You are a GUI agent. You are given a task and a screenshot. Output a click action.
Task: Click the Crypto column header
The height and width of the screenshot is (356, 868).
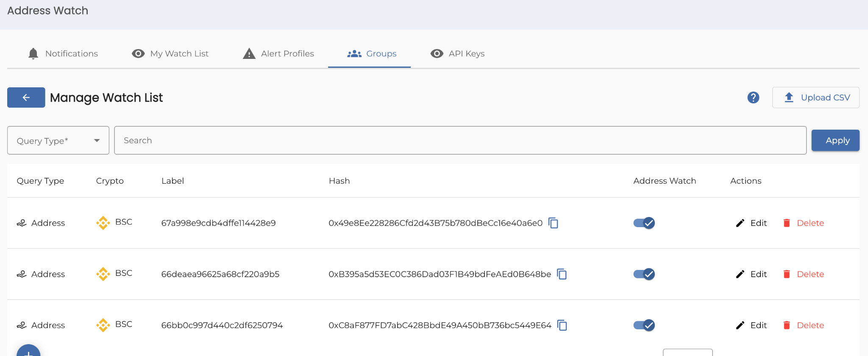(110, 181)
